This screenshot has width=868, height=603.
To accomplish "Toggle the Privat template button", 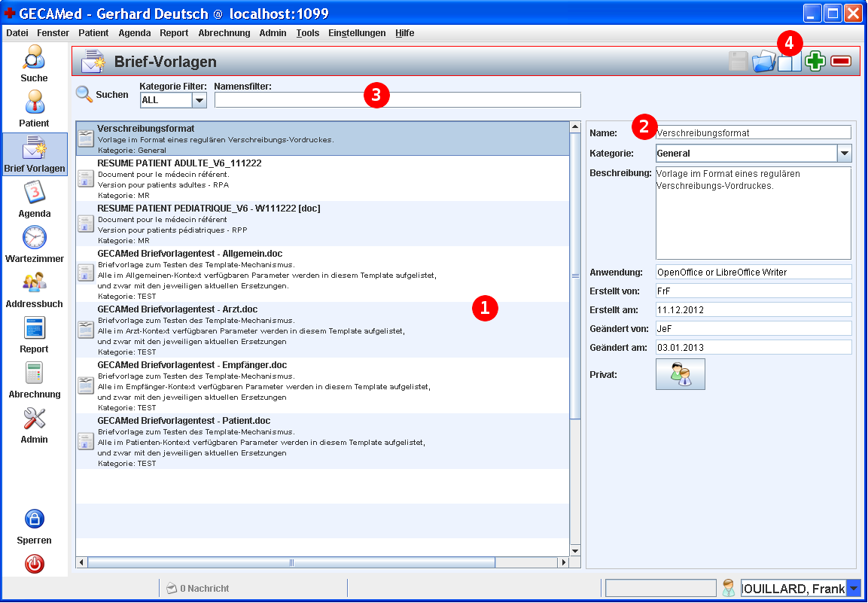I will tap(680, 374).
